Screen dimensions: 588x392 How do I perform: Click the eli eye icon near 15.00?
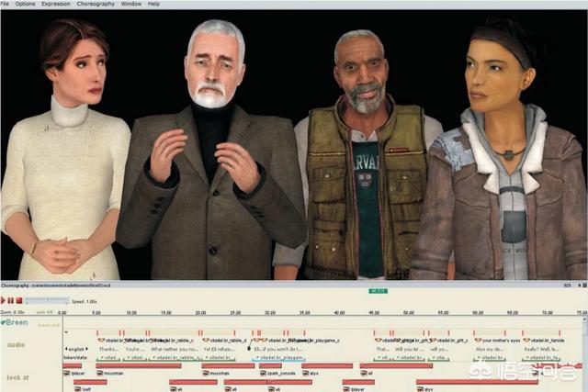click(173, 389)
